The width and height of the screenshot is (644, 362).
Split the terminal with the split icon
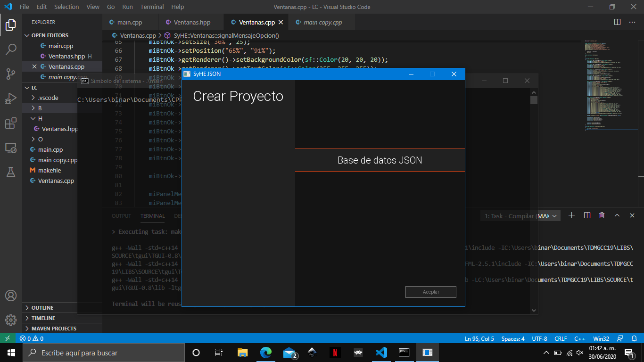click(x=586, y=215)
